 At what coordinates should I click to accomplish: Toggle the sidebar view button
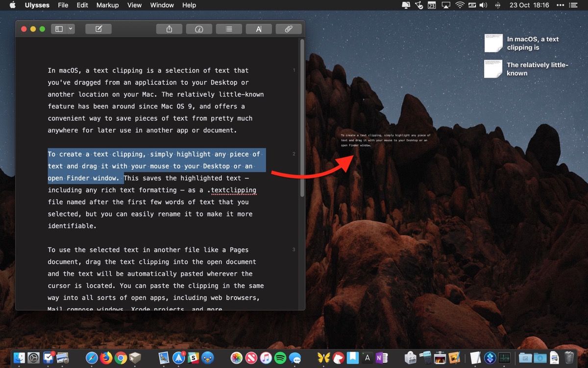pyautogui.click(x=59, y=29)
